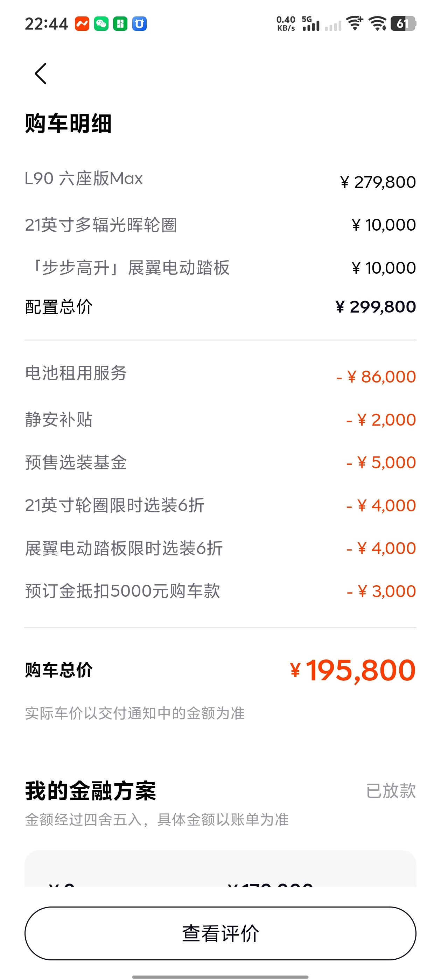Tap the green grid notification icon
441x980 pixels.
pyautogui.click(x=120, y=24)
